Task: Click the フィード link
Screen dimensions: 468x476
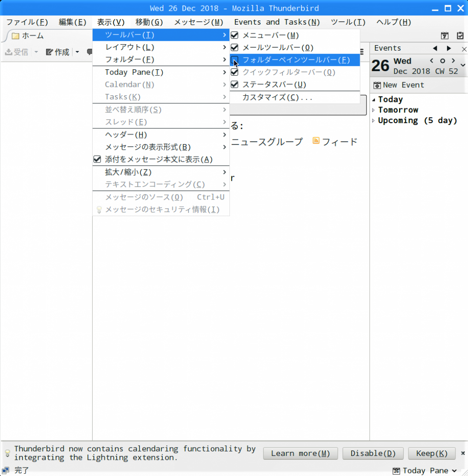Action: click(340, 142)
